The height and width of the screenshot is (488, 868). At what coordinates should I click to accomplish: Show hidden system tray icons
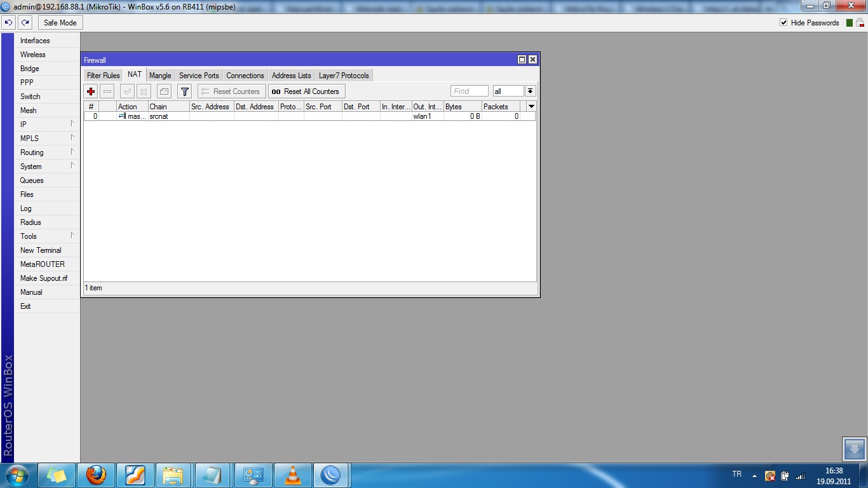tap(754, 475)
